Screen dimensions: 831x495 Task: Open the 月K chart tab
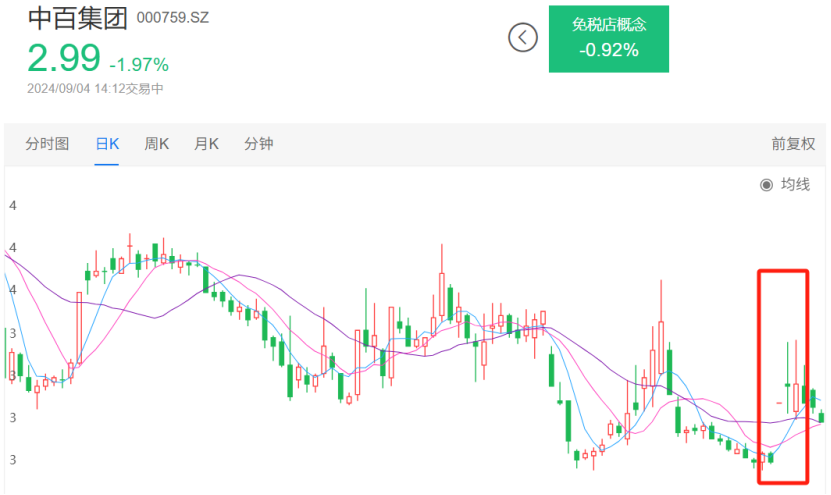[206, 144]
